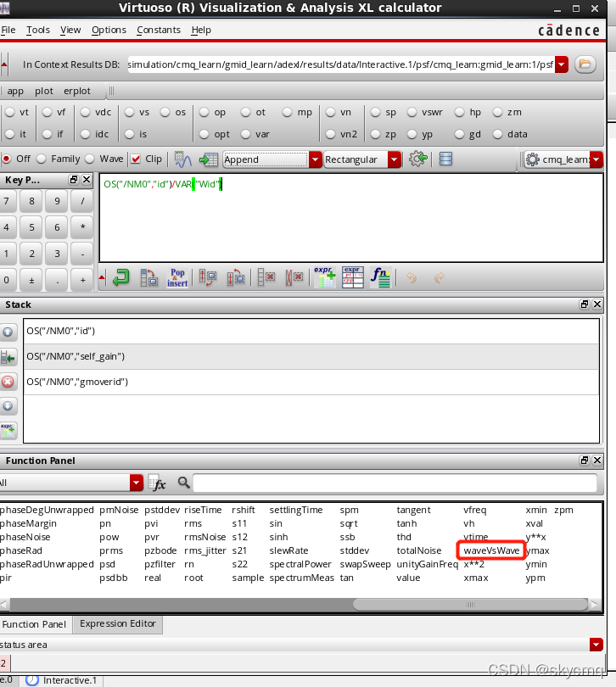Click the delete stack entry icon
Image resolution: width=616 pixels, height=687 pixels.
point(266,278)
